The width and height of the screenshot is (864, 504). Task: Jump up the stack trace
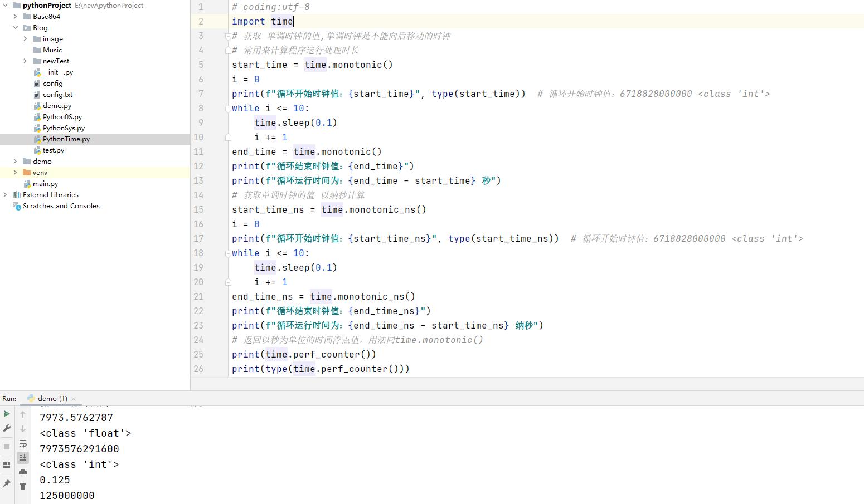click(23, 414)
